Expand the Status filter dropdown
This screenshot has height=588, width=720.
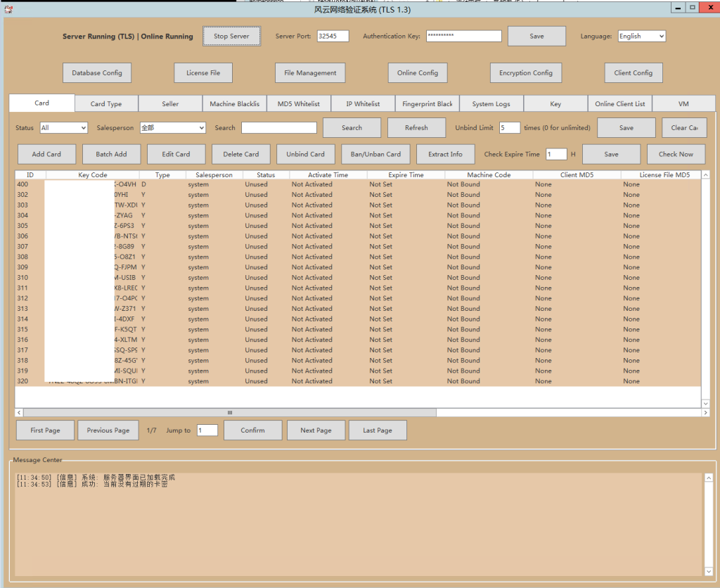coord(63,128)
